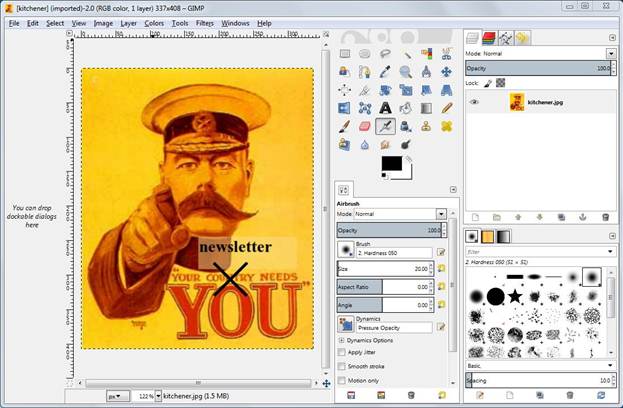Select the Text tool
This screenshot has width=623, height=408.
coord(385,108)
